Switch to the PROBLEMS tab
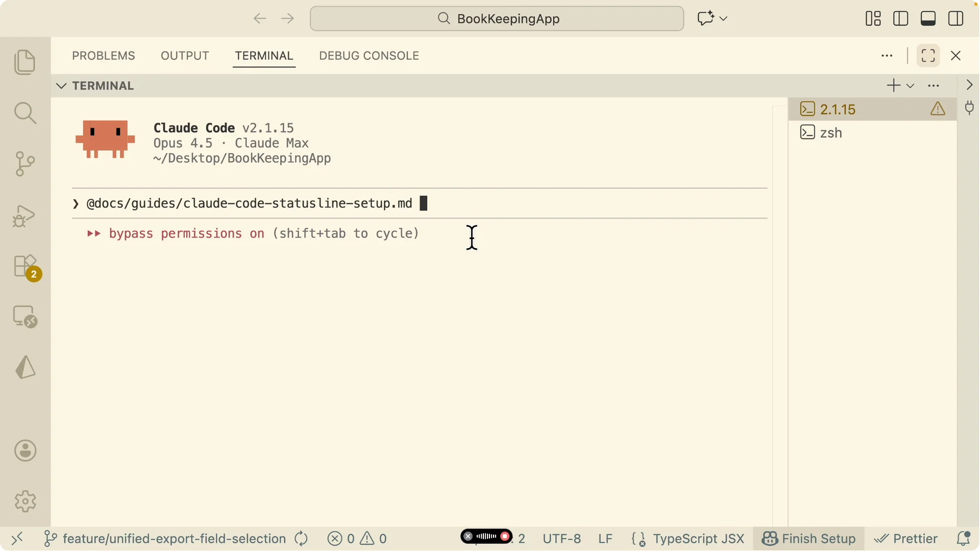Screen dimensions: 980x551 104,56
